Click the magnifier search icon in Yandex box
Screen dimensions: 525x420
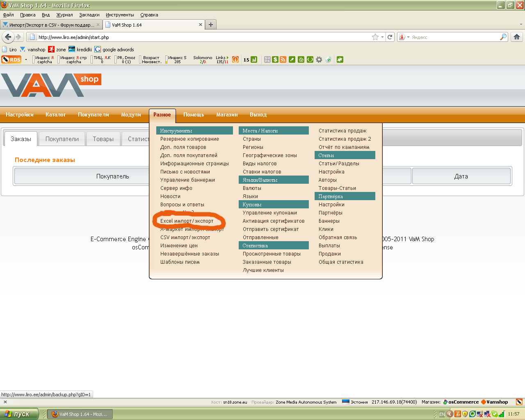click(x=503, y=37)
